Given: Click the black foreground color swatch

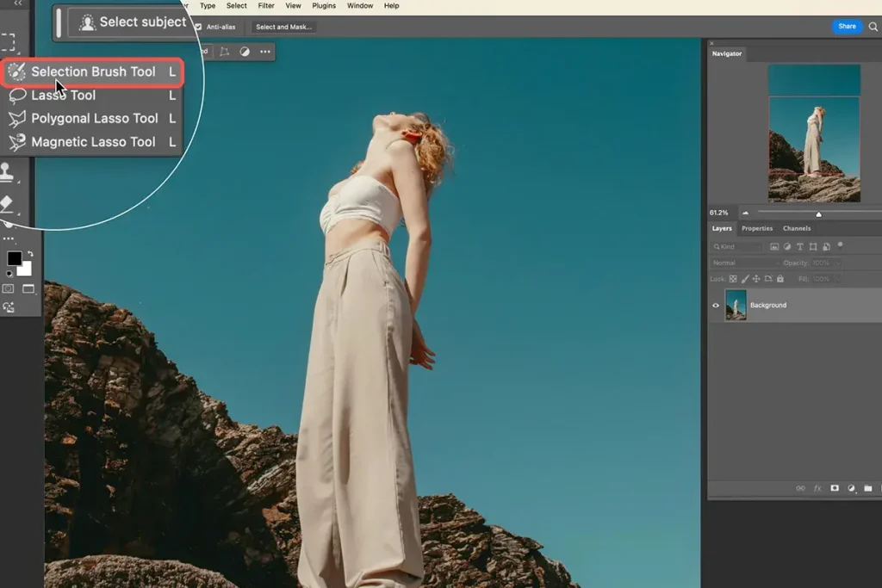Looking at the screenshot, I should click(x=15, y=258).
